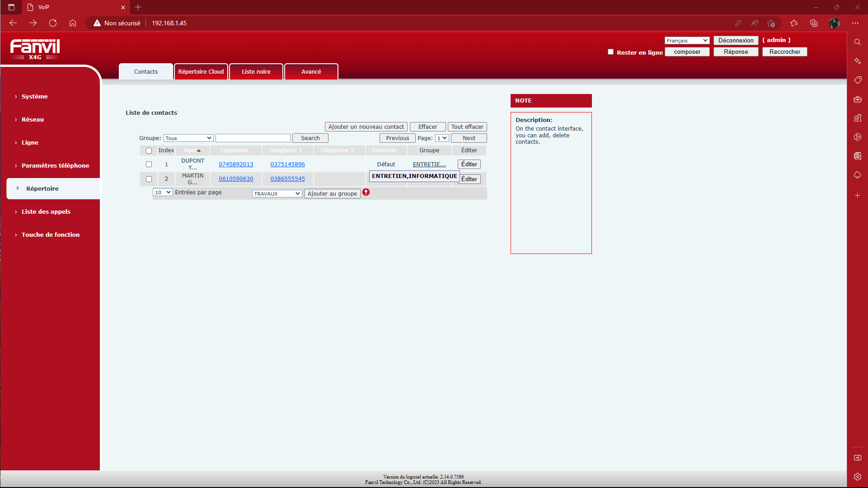868x488 pixels.
Task: Open the TRAVAUX group dropdown
Action: pos(277,194)
